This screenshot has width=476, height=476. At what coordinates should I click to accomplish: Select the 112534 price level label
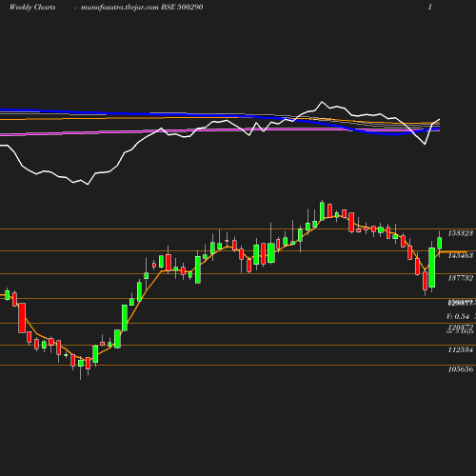pos(461,349)
